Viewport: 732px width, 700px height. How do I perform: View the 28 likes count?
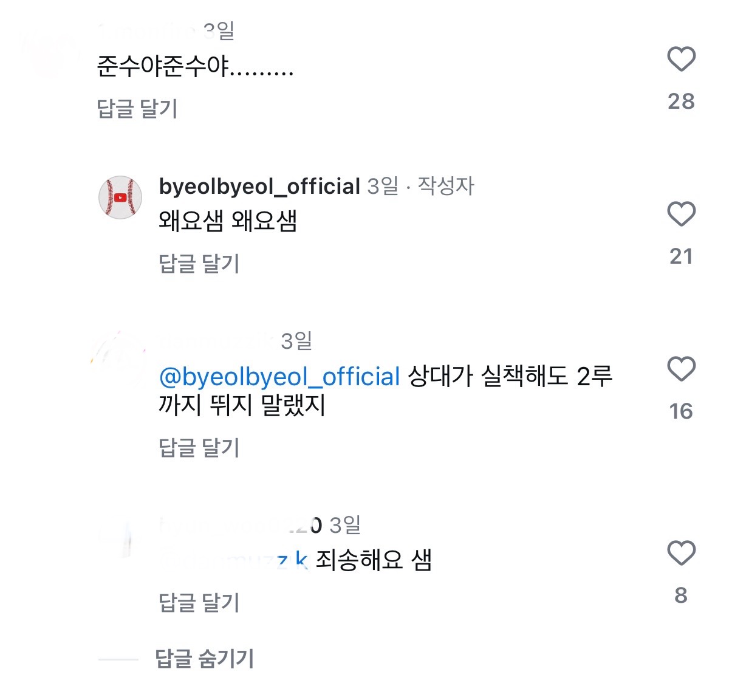coord(681,101)
